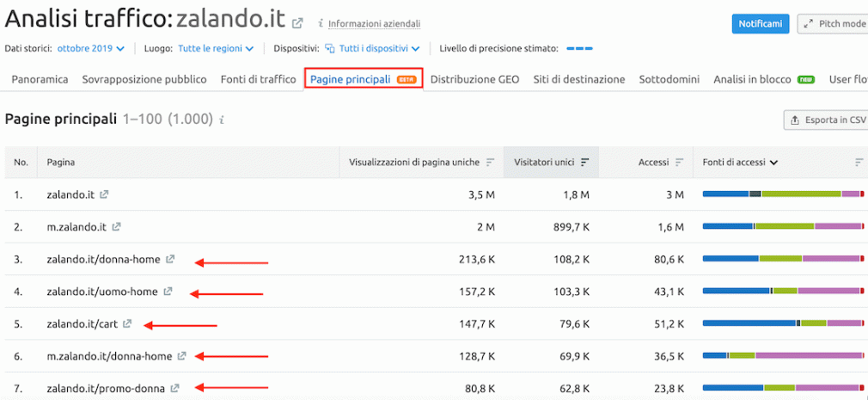Click access sources bar for zalando.it row

783,194
